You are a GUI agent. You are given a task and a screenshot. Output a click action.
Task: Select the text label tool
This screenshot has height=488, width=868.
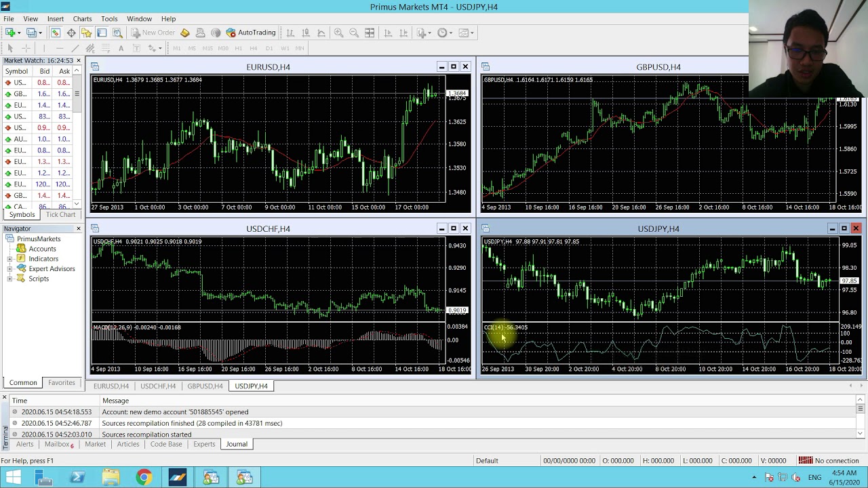[x=136, y=48]
